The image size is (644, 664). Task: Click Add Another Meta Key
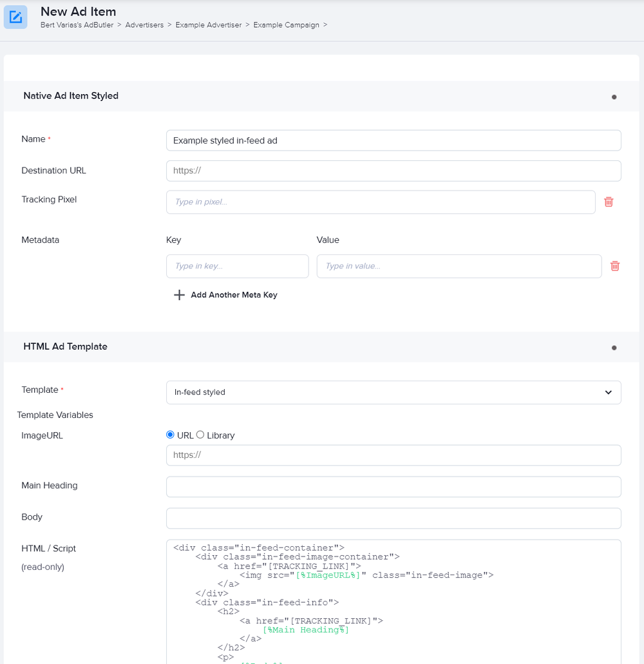(234, 295)
